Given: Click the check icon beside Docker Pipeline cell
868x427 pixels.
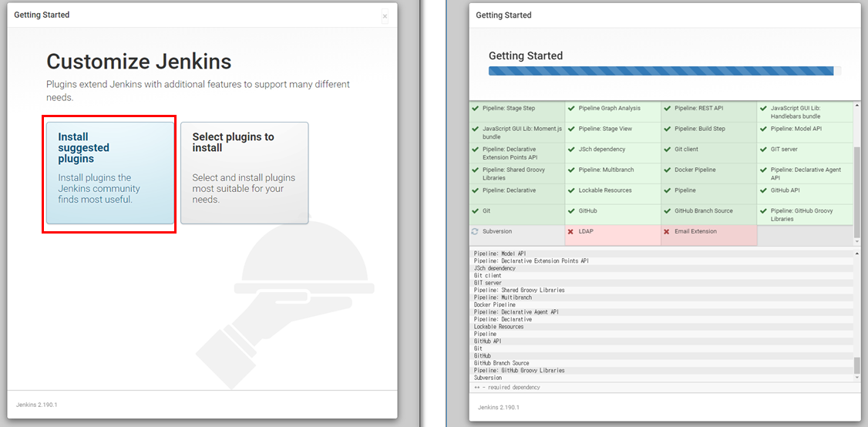Looking at the screenshot, I should pyautogui.click(x=667, y=170).
